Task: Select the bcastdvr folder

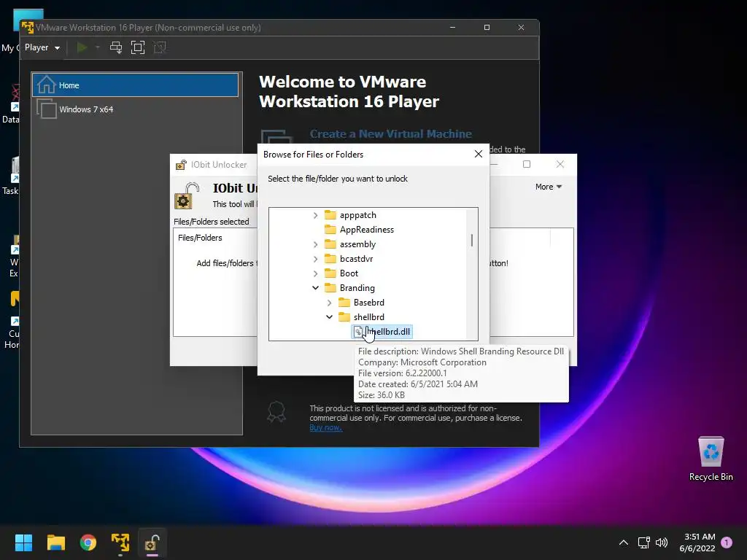Action: pos(356,259)
